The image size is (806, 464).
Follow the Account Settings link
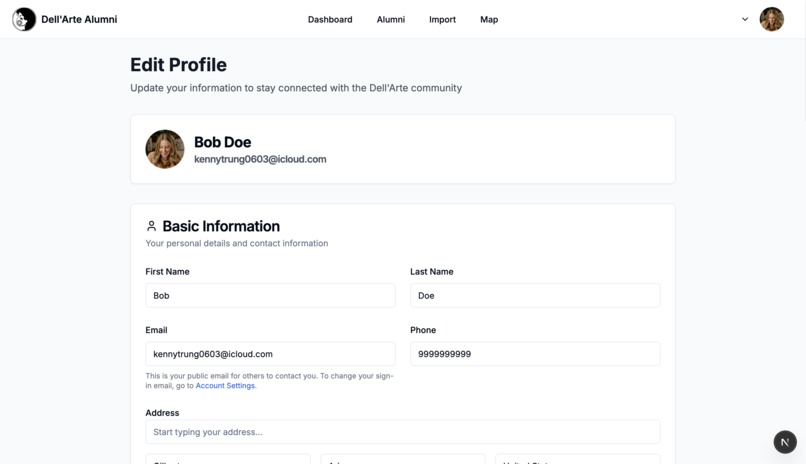pos(225,386)
